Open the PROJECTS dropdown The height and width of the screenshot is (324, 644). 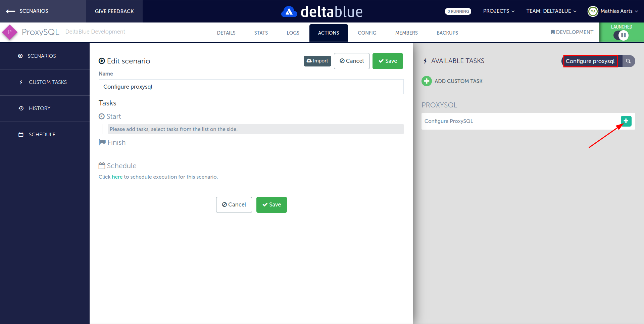498,11
